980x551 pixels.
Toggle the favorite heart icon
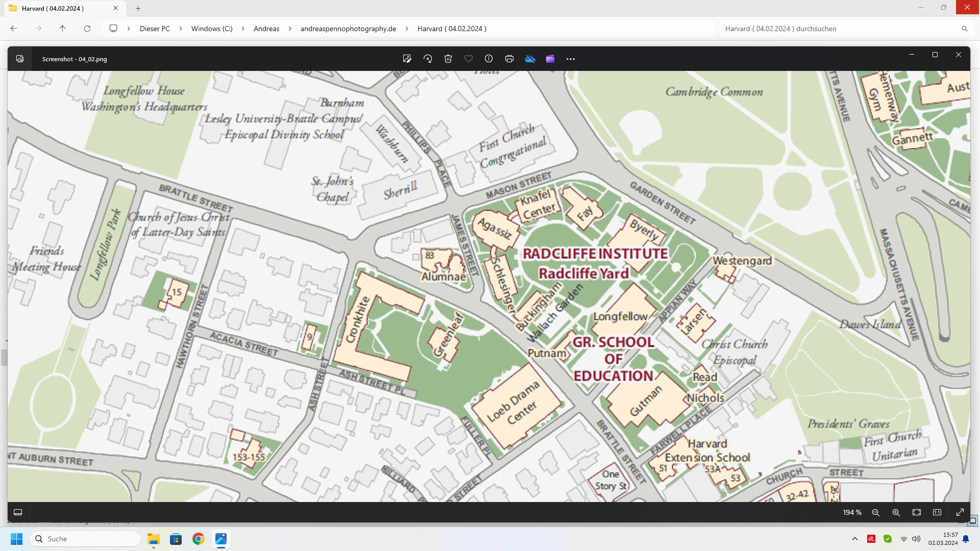pyautogui.click(x=469, y=59)
